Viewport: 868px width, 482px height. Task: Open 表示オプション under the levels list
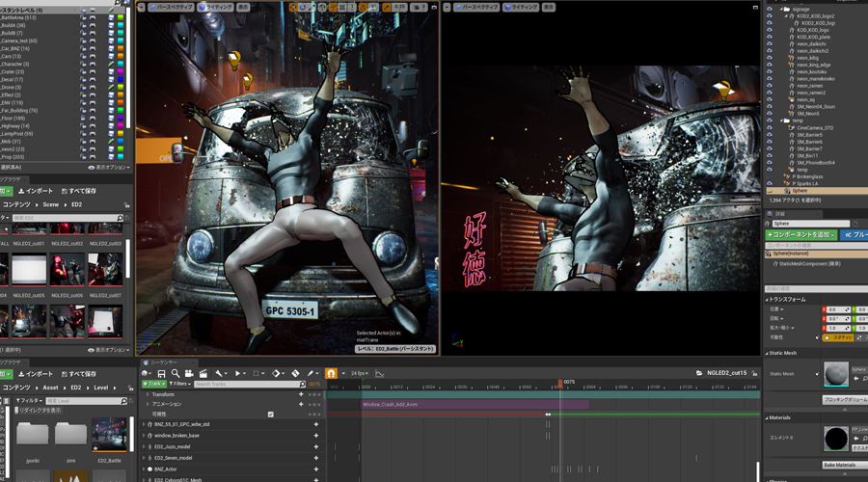(109, 167)
